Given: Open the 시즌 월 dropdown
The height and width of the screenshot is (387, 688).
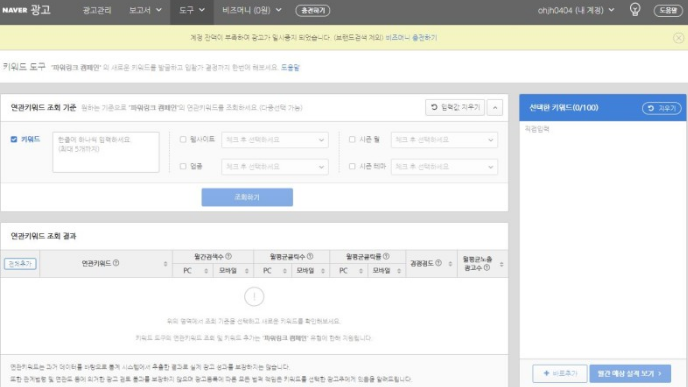Looking at the screenshot, I should click(444, 140).
